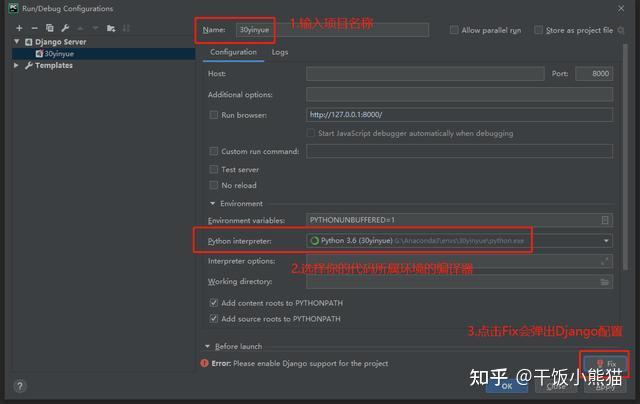Image resolution: width=640 pixels, height=404 pixels.
Task: Remove the selected configuration with minus icon
Action: click(34, 28)
